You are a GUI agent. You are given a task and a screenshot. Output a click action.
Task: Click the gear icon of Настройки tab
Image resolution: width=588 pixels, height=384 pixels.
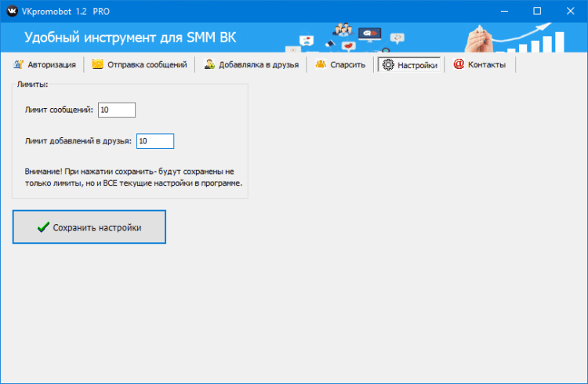pos(388,64)
